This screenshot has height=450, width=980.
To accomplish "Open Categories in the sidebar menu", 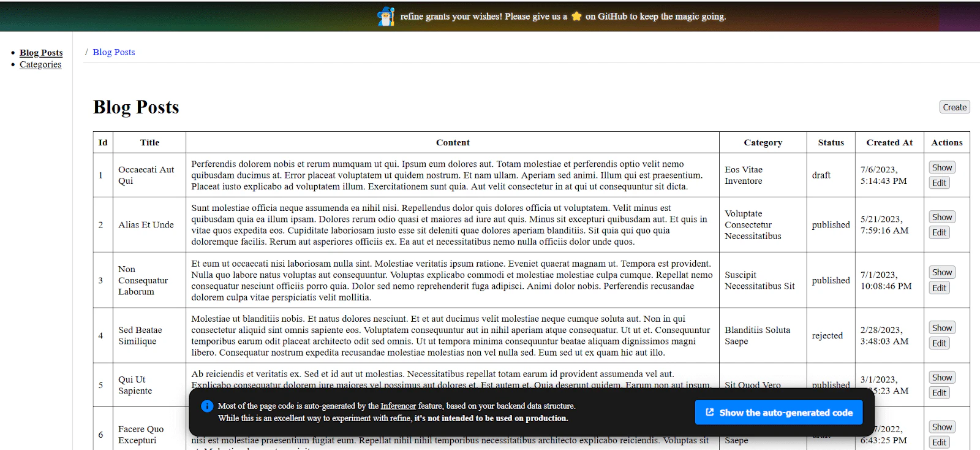I will point(40,64).
